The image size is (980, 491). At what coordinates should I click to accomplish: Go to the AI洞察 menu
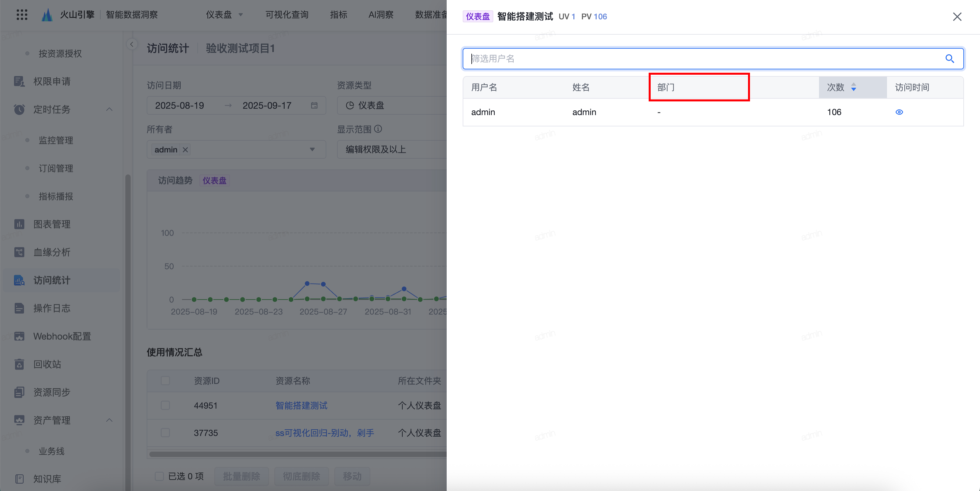tap(381, 14)
